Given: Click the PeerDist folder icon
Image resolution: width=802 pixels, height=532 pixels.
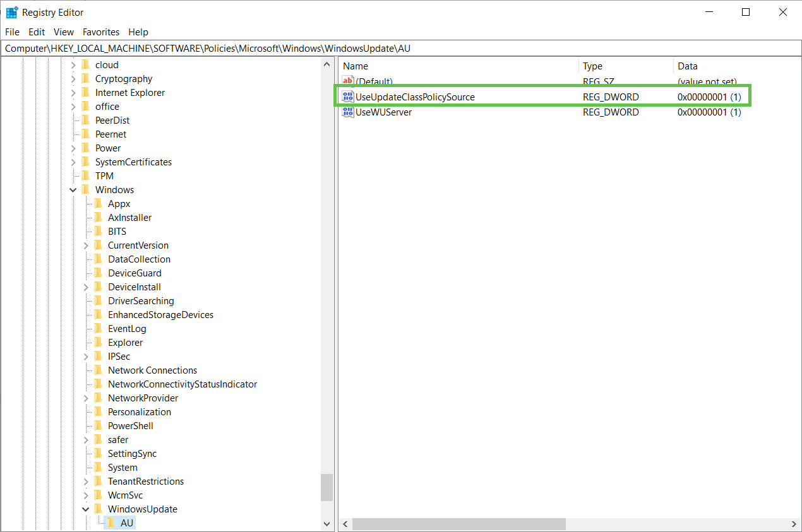Looking at the screenshot, I should (x=85, y=120).
